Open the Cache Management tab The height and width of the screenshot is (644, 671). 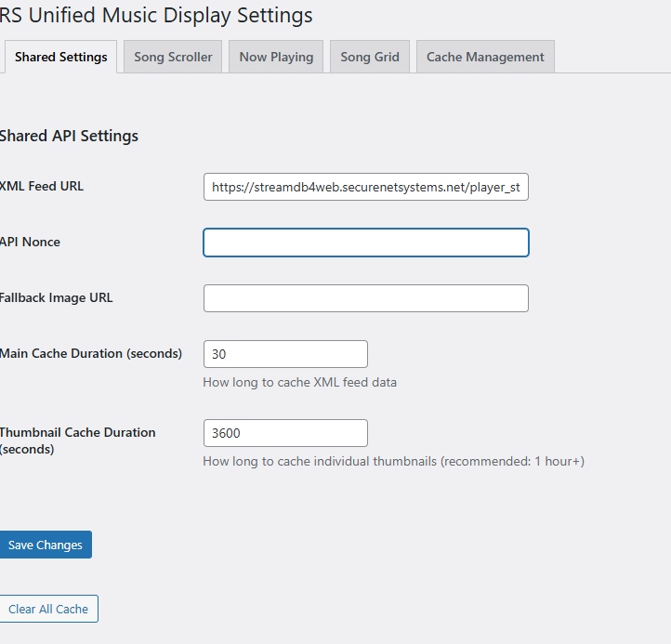pyautogui.click(x=485, y=57)
